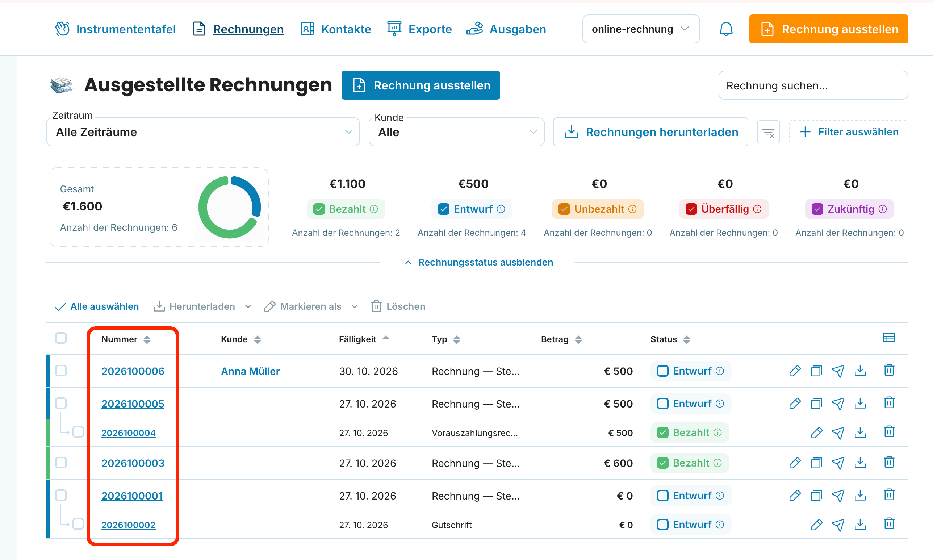Go to Instrumententafel
The width and height of the screenshot is (933, 560).
tap(116, 29)
